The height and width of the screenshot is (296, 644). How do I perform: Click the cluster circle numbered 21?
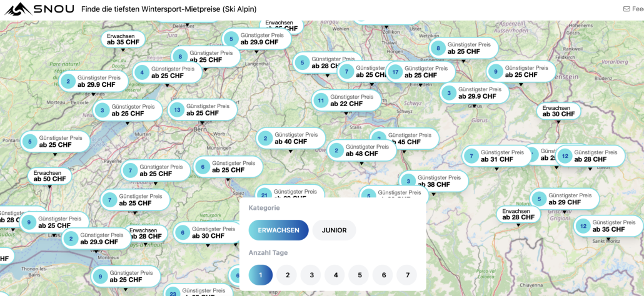[x=264, y=194]
